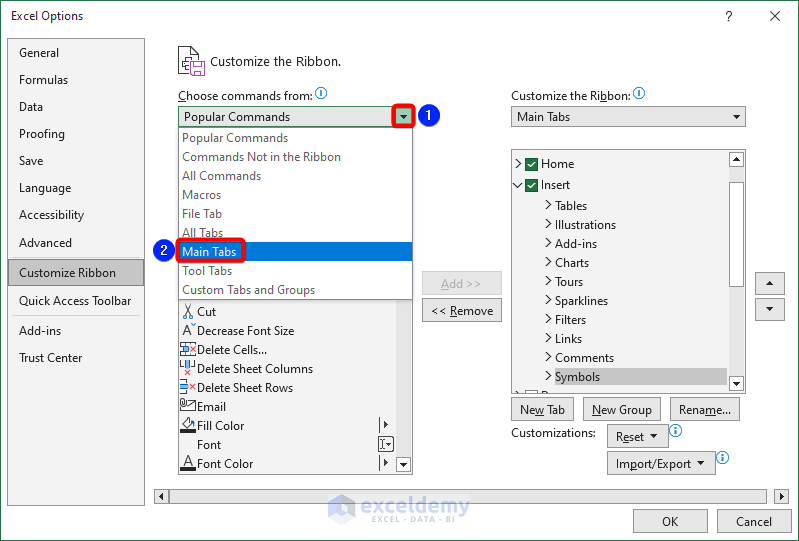Click the Font combo box indicator icon

[x=386, y=444]
